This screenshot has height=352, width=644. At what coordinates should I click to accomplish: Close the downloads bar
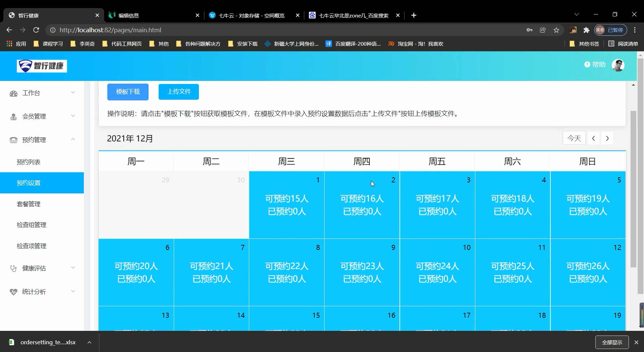636,342
